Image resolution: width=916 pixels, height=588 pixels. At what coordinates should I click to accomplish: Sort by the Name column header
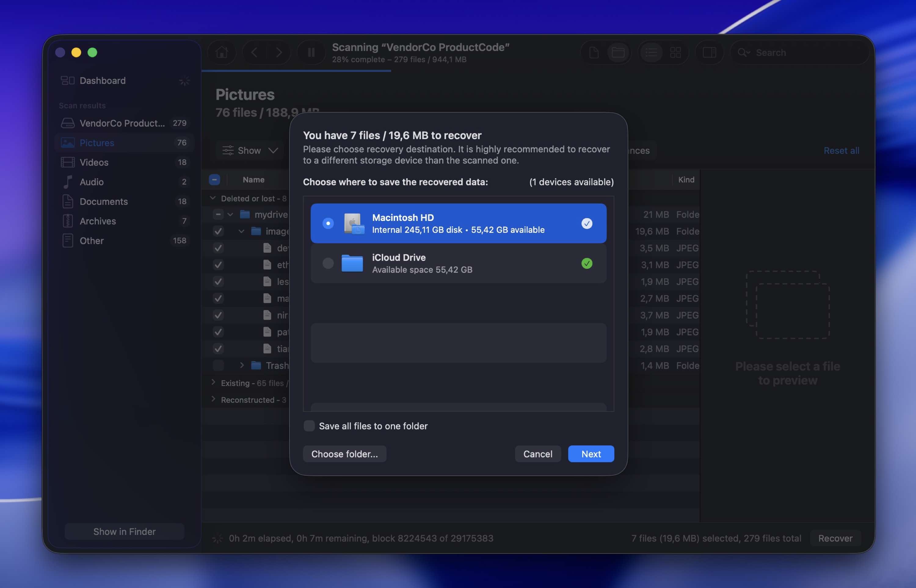point(254,179)
